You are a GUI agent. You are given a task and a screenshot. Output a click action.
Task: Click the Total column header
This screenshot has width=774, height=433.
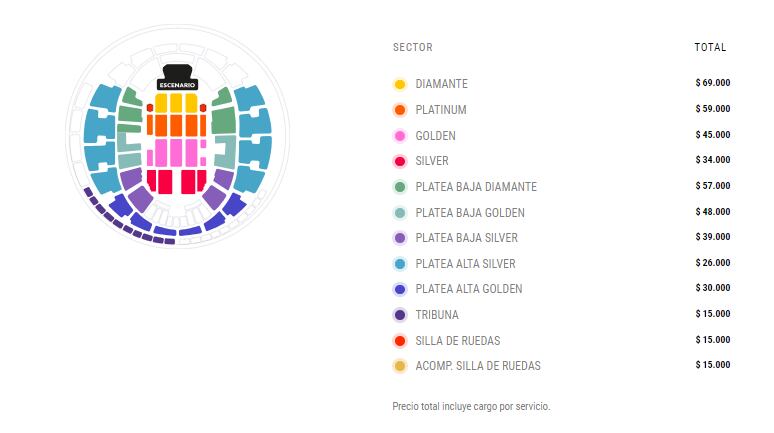click(710, 47)
